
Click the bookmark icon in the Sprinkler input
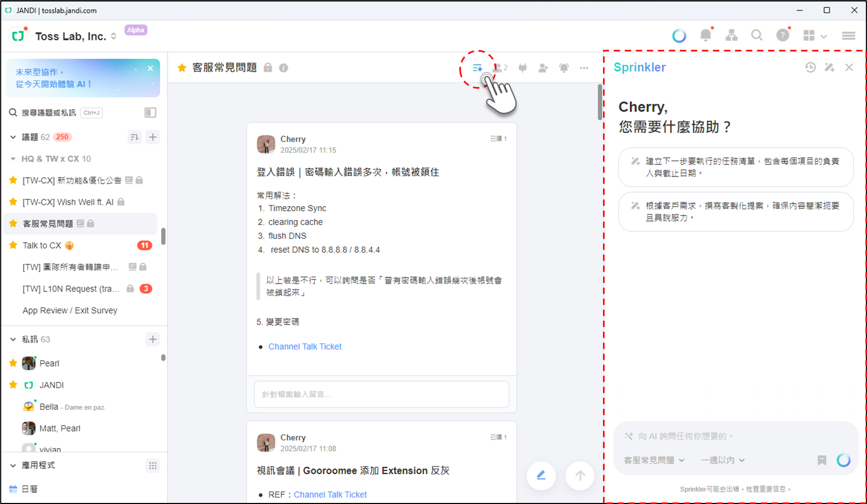pyautogui.click(x=822, y=460)
